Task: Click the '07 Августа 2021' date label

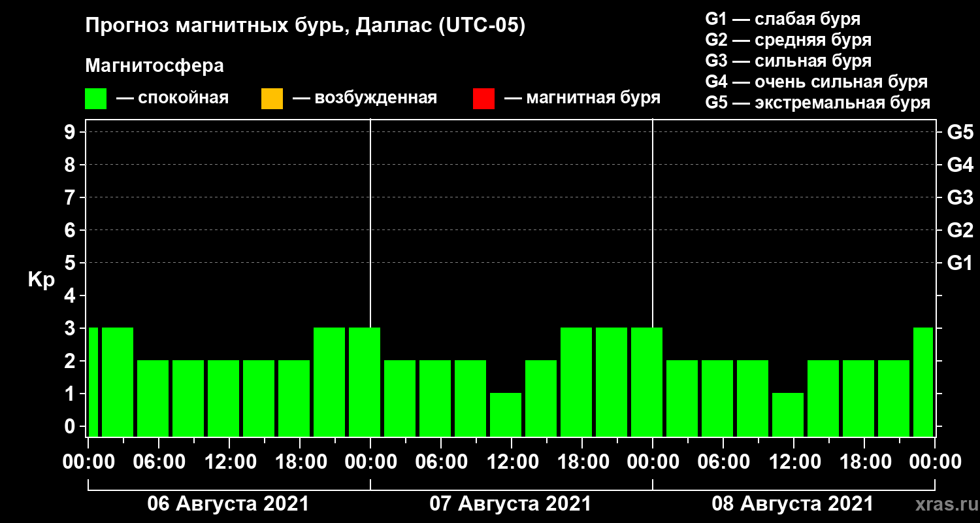Action: pos(510,504)
